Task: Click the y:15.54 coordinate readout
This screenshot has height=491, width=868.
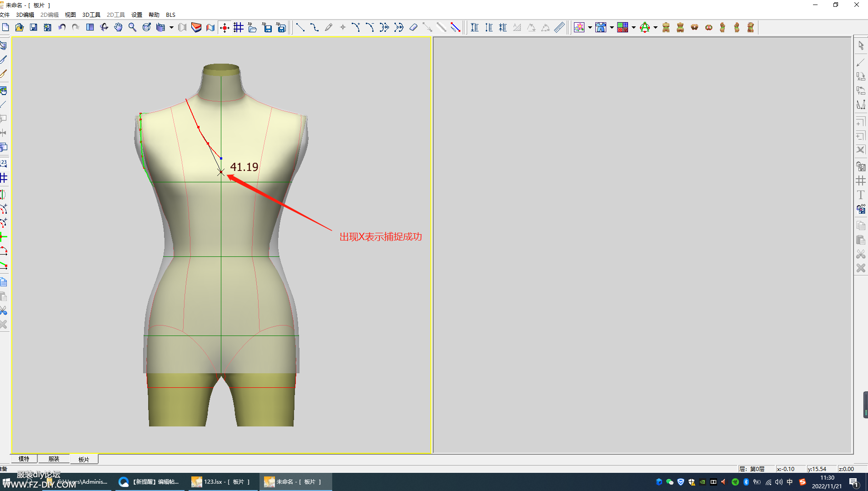Action: 821,469
